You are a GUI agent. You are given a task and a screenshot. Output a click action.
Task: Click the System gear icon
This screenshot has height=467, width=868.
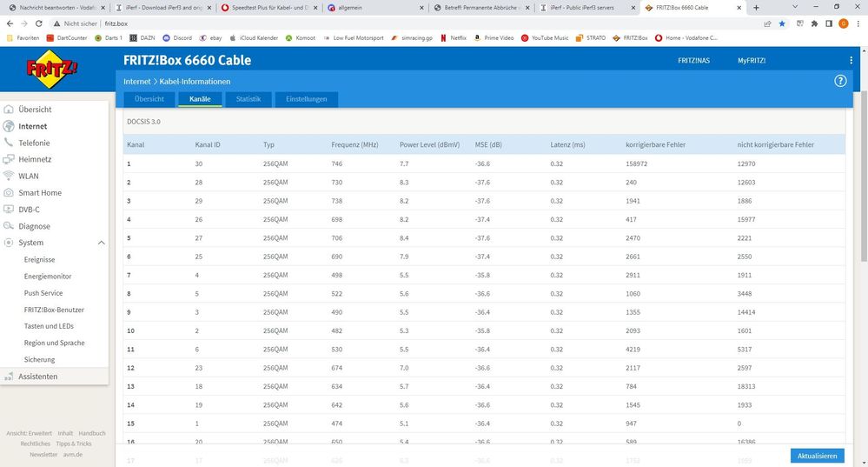pyautogui.click(x=9, y=243)
